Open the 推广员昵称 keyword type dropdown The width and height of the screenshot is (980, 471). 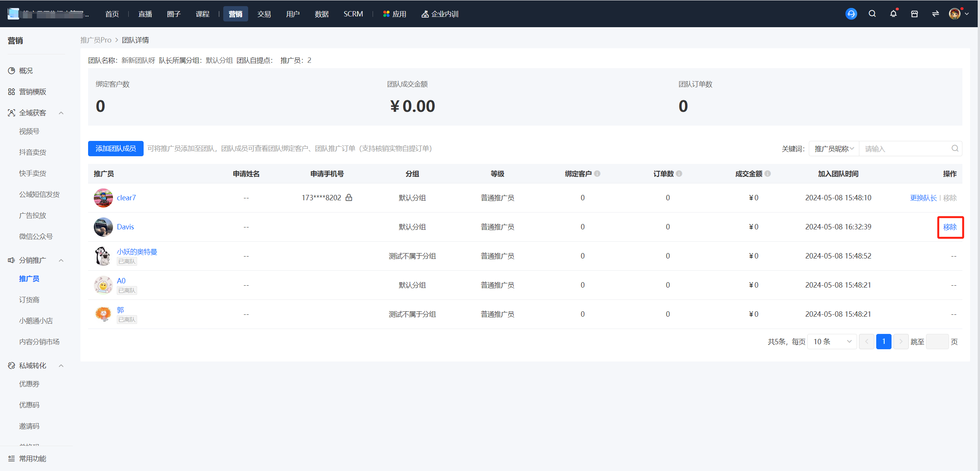point(834,149)
